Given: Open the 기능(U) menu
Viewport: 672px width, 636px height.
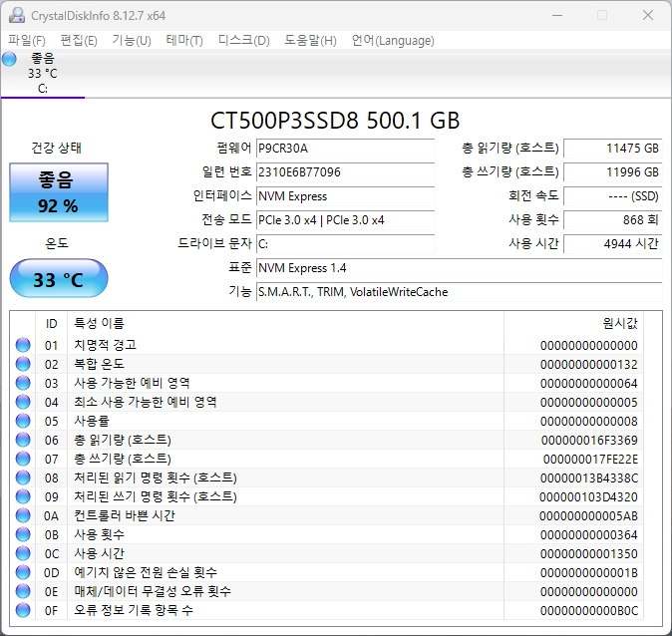Looking at the screenshot, I should pyautogui.click(x=132, y=41).
